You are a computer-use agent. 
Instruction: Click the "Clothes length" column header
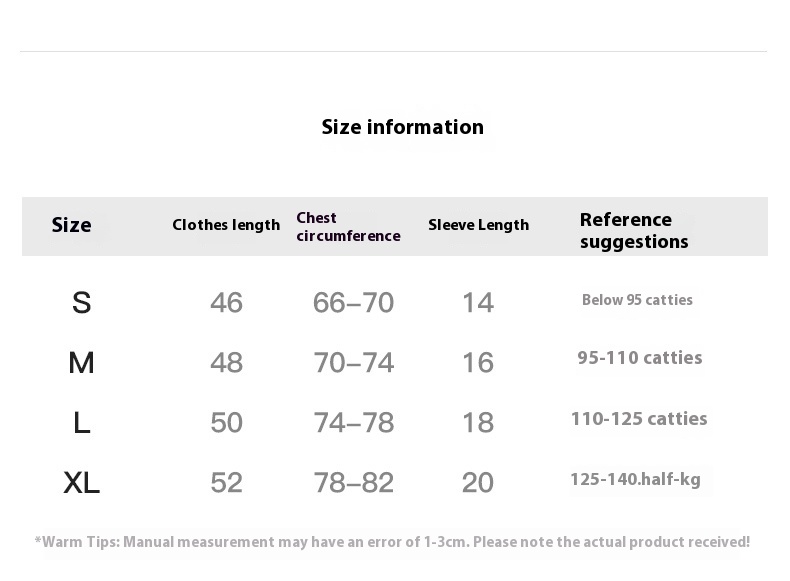pos(226,225)
